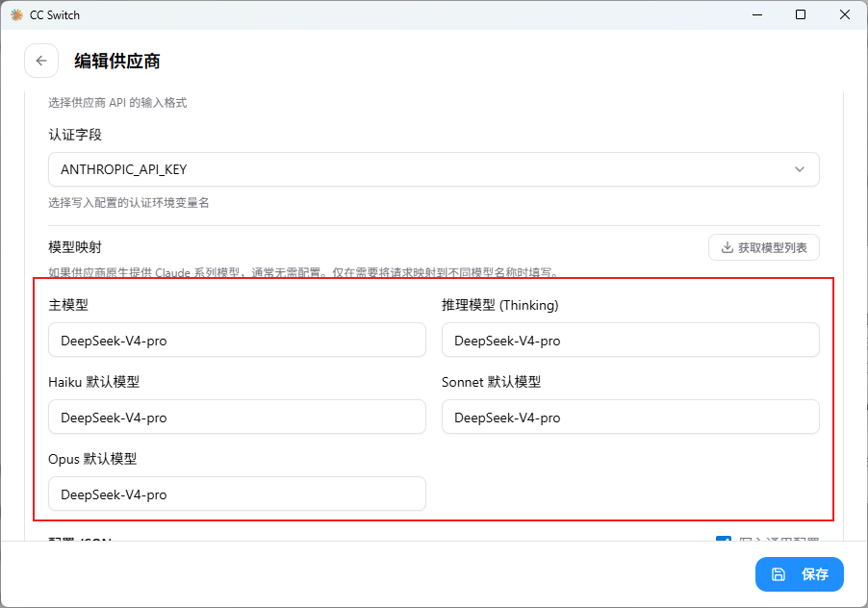Click the Opus 默认模型 label
This screenshot has height=608, width=868.
coord(92,459)
